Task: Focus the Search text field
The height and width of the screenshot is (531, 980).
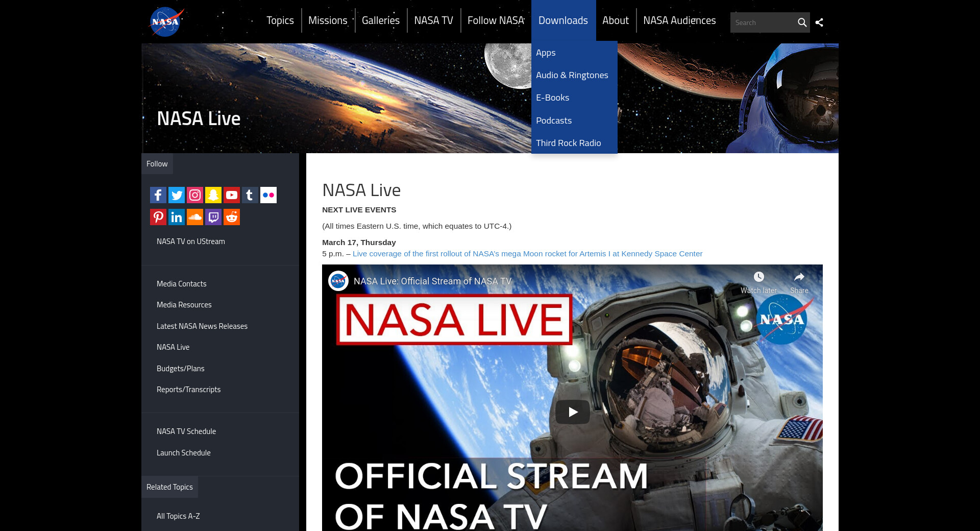Action: (x=763, y=22)
